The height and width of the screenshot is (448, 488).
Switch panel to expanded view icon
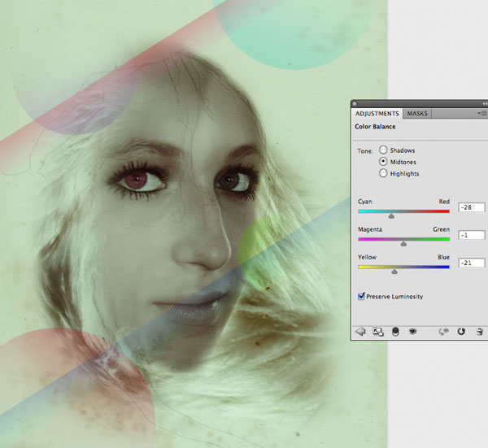click(x=378, y=332)
